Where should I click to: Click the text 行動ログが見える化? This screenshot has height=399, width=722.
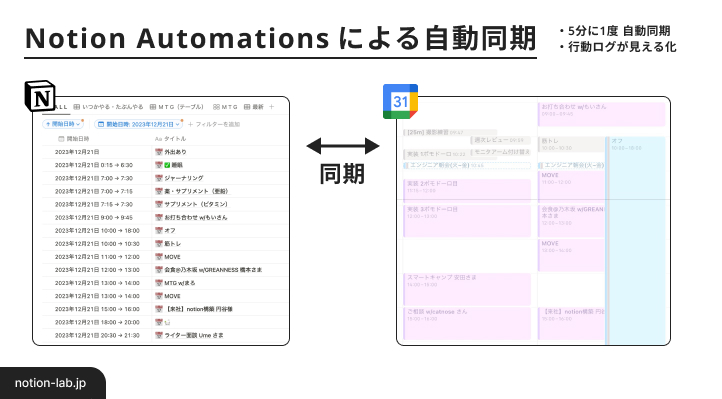[622, 47]
